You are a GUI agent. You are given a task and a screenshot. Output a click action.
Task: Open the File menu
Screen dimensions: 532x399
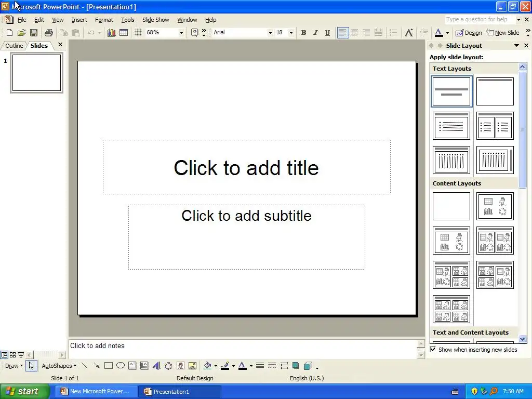tap(22, 20)
